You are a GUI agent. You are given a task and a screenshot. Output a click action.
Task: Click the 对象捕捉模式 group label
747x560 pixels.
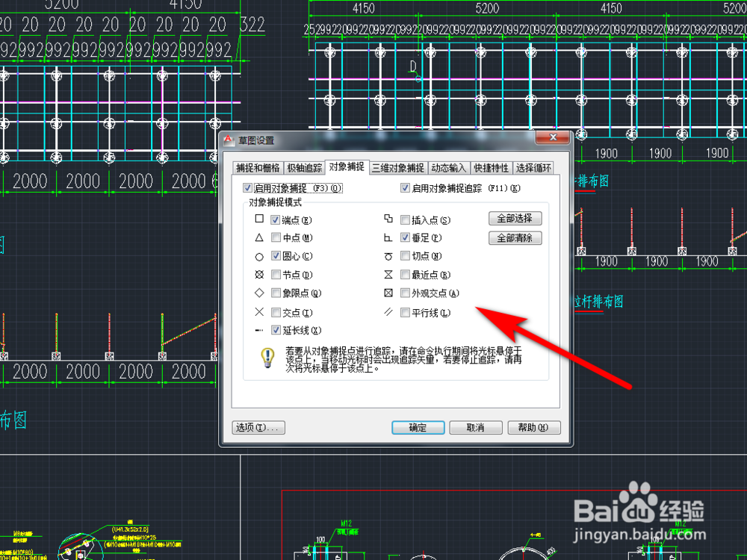(x=275, y=202)
